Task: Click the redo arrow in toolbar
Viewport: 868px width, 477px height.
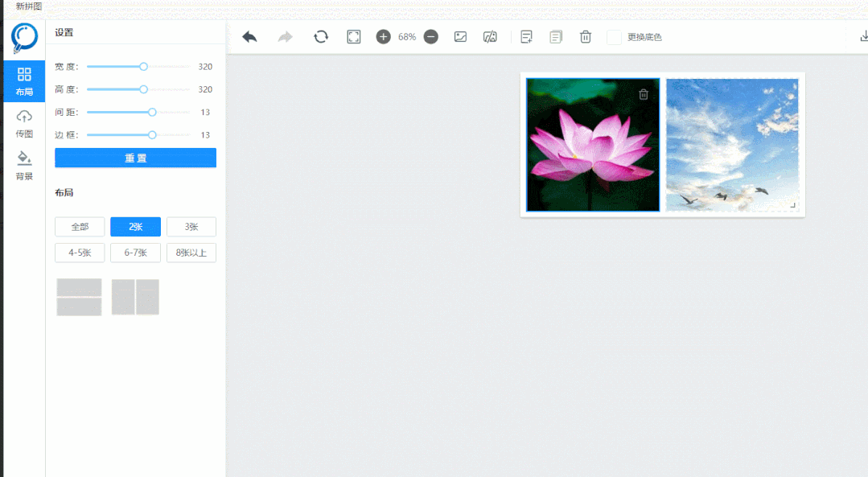Action: tap(285, 37)
